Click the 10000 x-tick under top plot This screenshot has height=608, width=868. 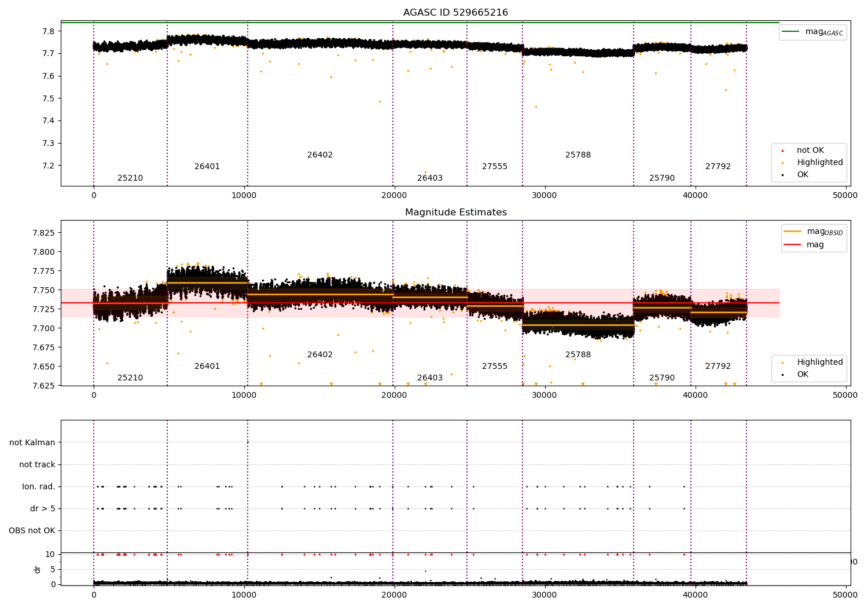[x=244, y=195]
